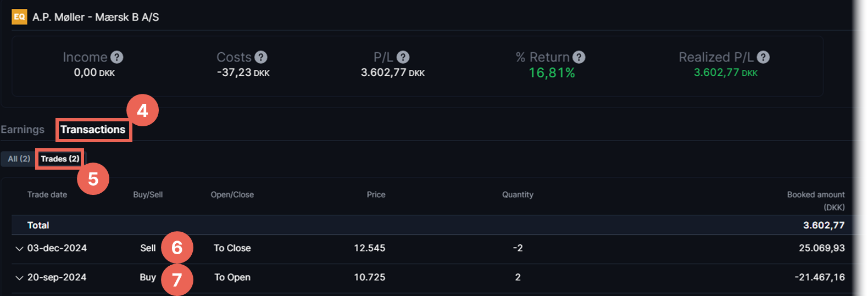The width and height of the screenshot is (868, 302).
Task: Click the Realized P/L help icon
Action: click(763, 57)
